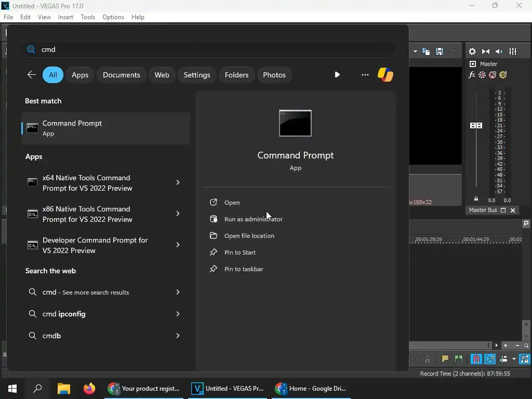Image resolution: width=532 pixels, height=399 pixels.
Task: Open auto ripple mode dropdown arrow
Action: [514, 359]
